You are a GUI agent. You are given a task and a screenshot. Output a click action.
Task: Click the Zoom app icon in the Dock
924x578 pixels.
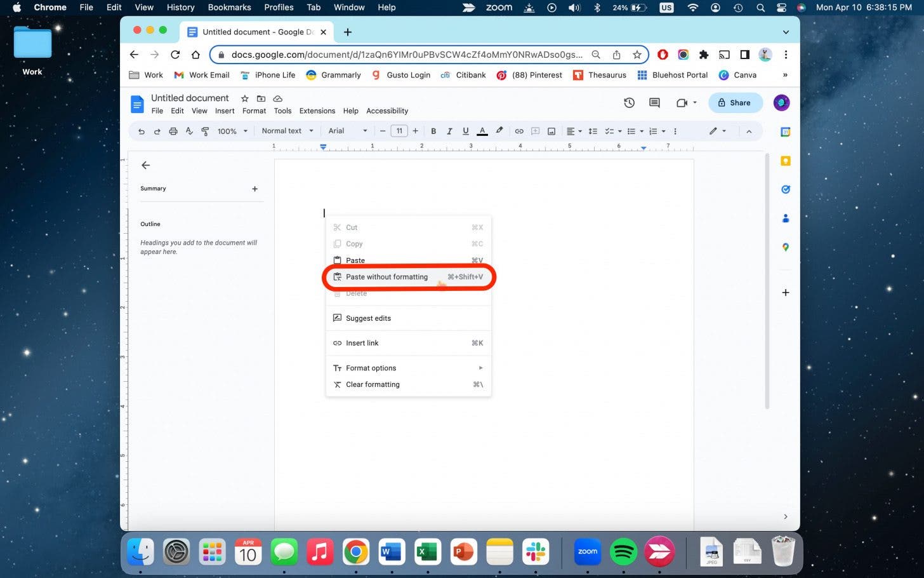586,551
